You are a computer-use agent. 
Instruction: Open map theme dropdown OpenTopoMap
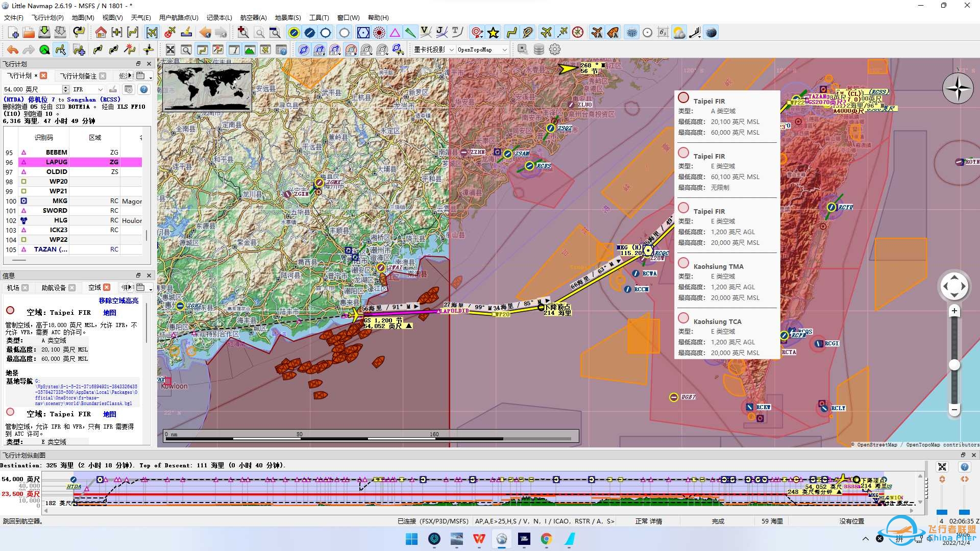(x=482, y=49)
